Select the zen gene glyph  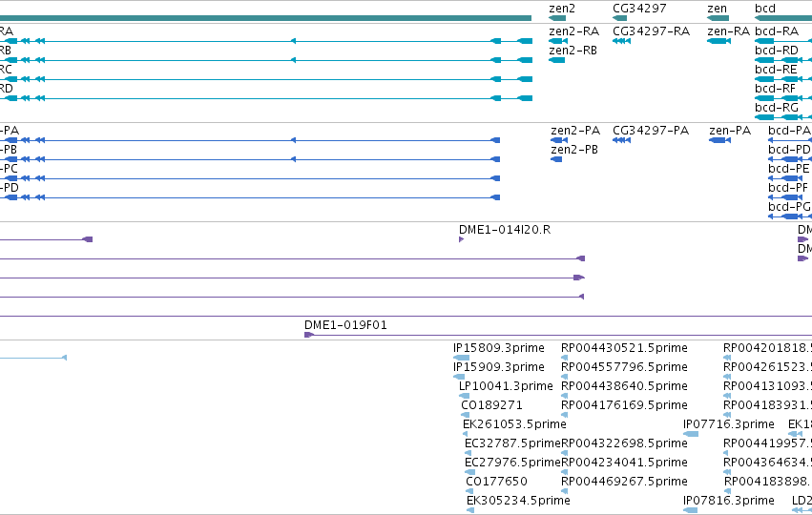coord(718,18)
